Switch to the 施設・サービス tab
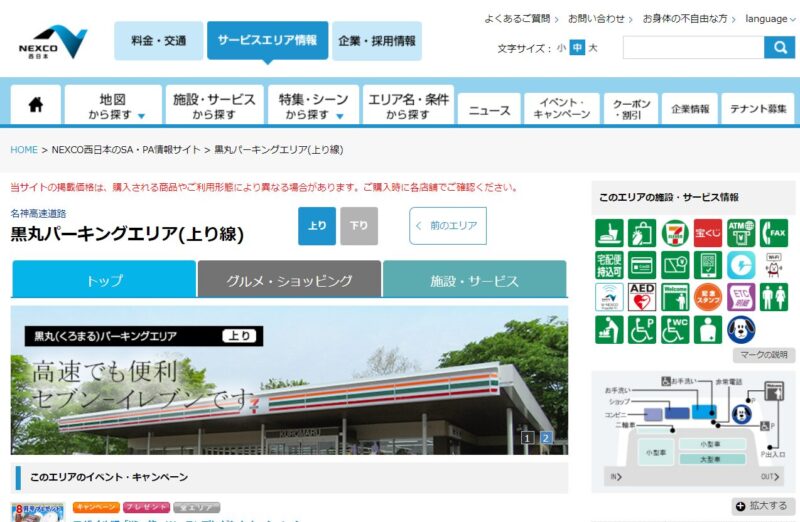 [474, 279]
